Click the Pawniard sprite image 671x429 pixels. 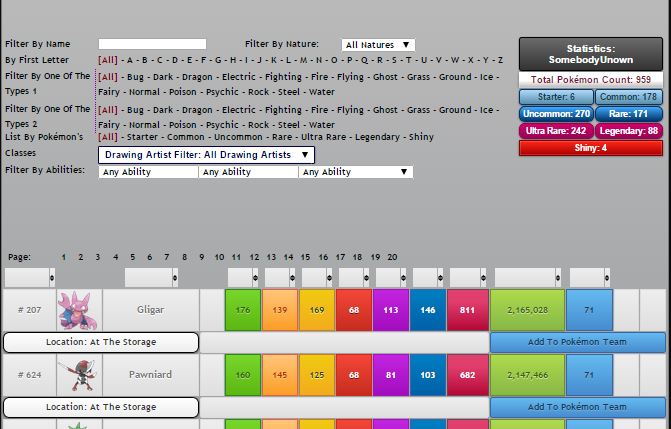78,375
